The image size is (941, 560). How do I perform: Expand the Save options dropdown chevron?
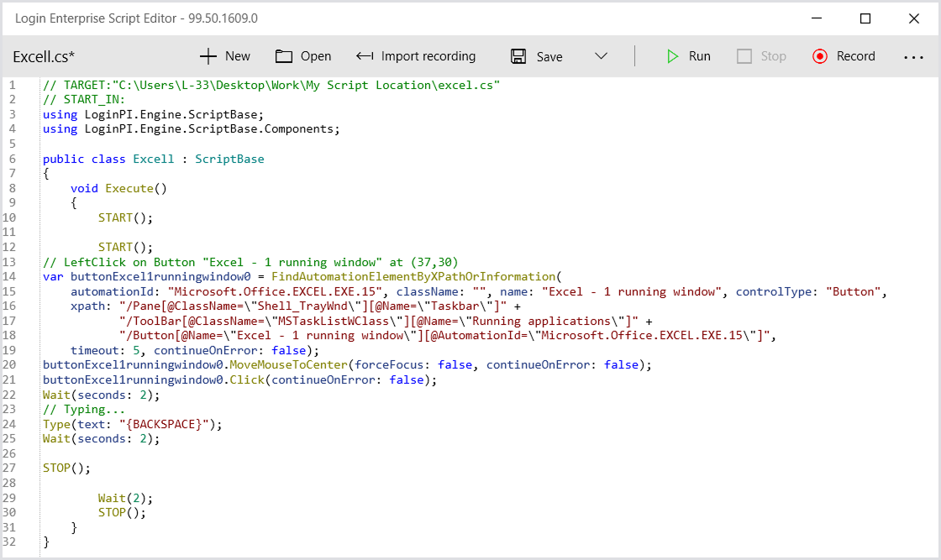pyautogui.click(x=601, y=56)
